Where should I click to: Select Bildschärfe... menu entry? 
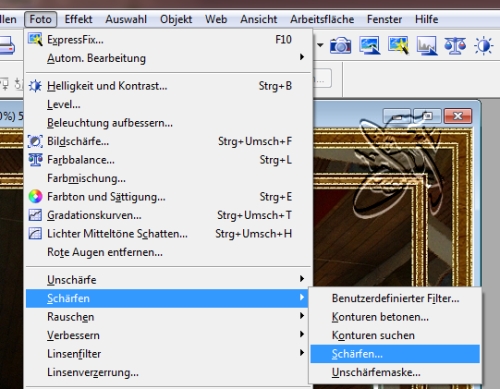coord(168,141)
